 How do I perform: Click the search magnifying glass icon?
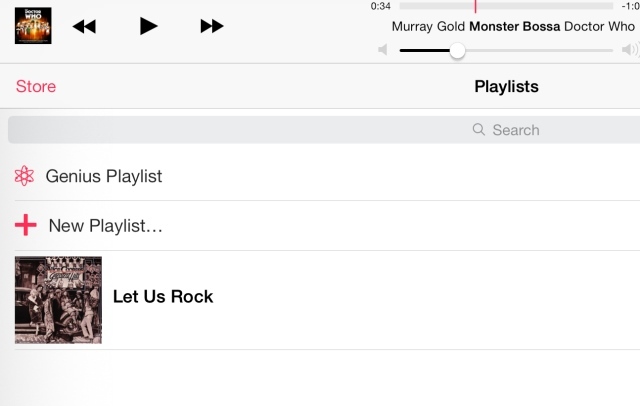pos(478,129)
